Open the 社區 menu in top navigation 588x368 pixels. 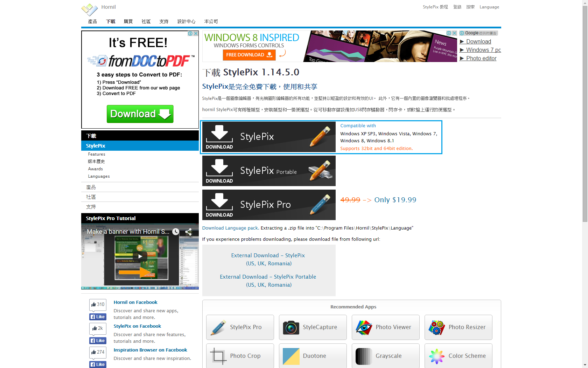146,22
